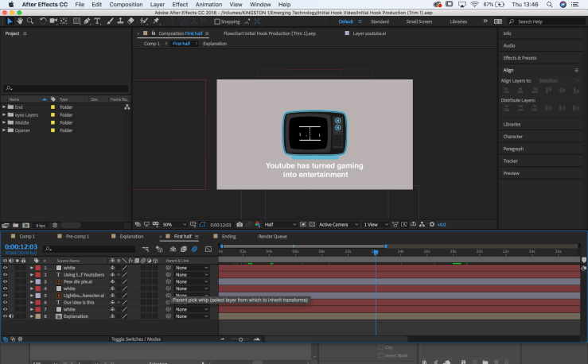
Task: Expand layer 2 'Using t.../ Youtubers' properties
Action: pos(32,275)
